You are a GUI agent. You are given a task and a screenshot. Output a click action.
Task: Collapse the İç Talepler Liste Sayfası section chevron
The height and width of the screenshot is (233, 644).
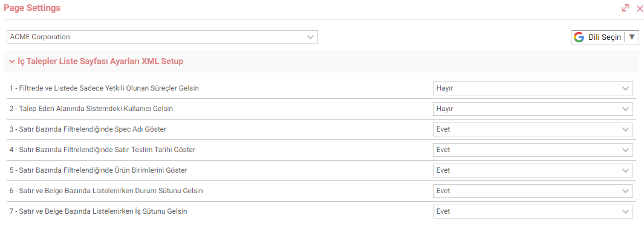coord(11,62)
